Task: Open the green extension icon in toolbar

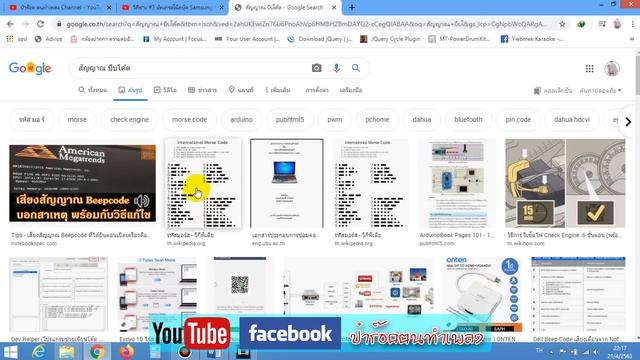Action: [581, 24]
